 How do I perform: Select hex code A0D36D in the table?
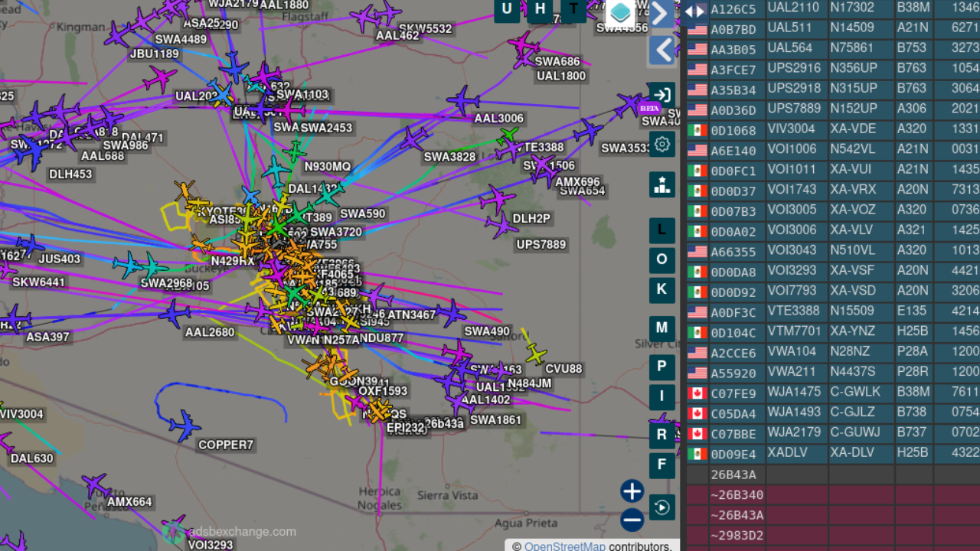[x=733, y=109]
